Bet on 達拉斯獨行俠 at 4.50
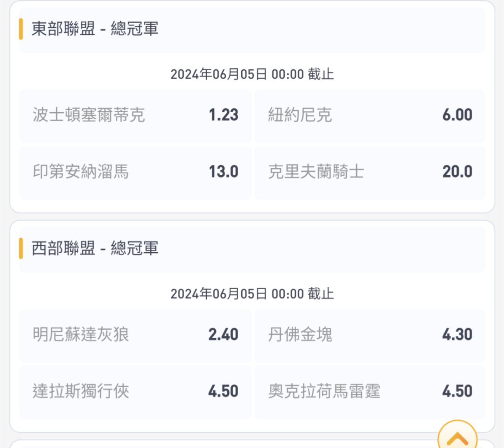504x448 pixels. (135, 392)
